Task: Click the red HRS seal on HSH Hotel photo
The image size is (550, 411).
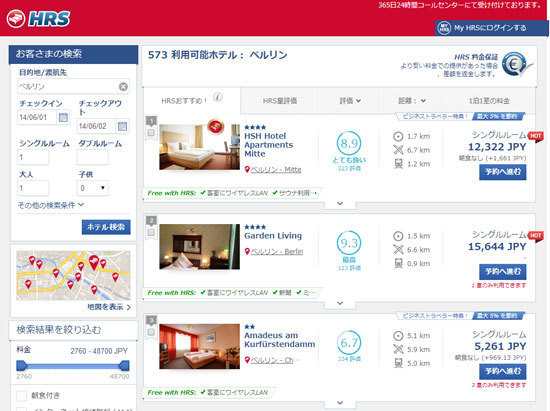Action: pos(216,126)
